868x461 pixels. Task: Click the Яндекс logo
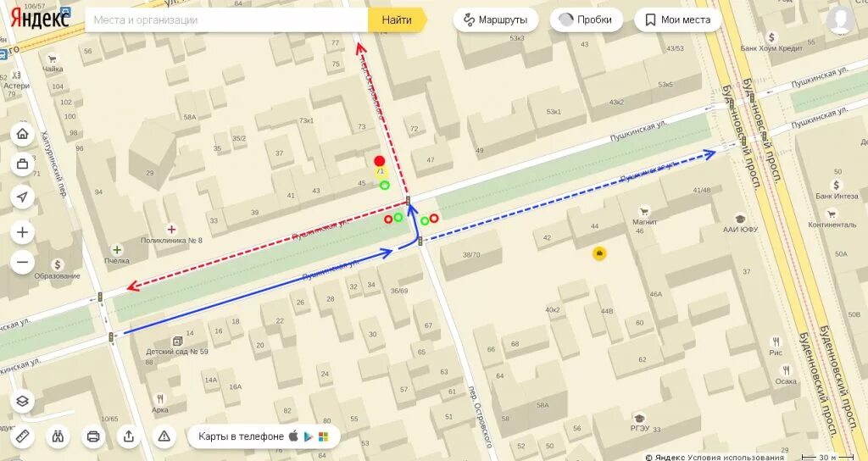click(40, 19)
